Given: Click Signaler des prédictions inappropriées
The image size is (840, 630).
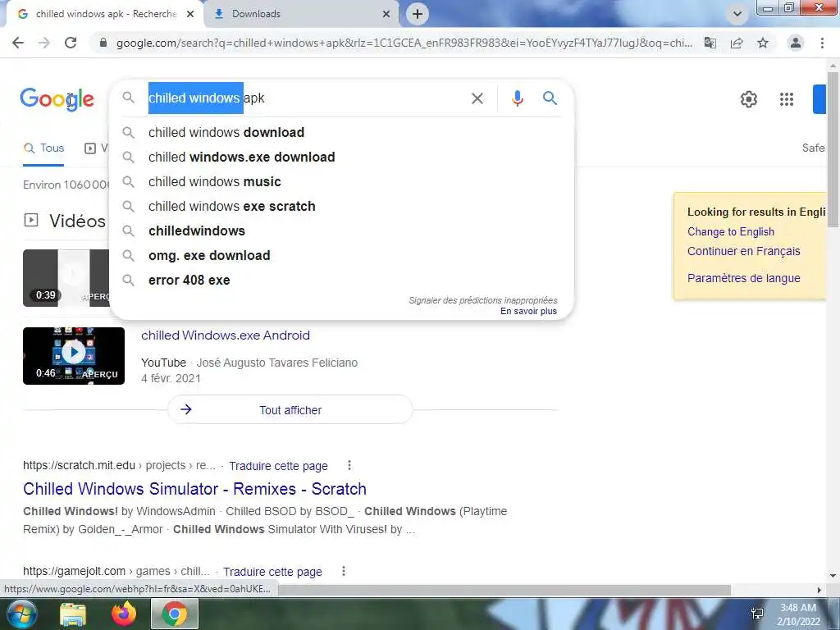Looking at the screenshot, I should 482,300.
